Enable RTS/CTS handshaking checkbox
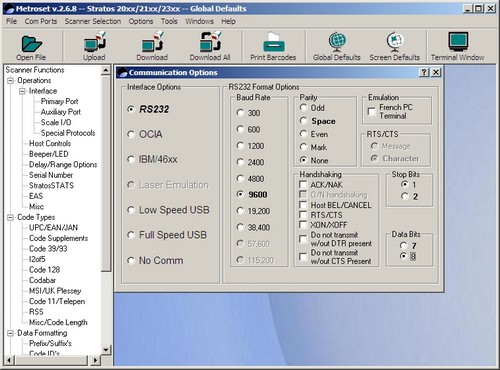The width and height of the screenshot is (500, 370). coord(303,215)
